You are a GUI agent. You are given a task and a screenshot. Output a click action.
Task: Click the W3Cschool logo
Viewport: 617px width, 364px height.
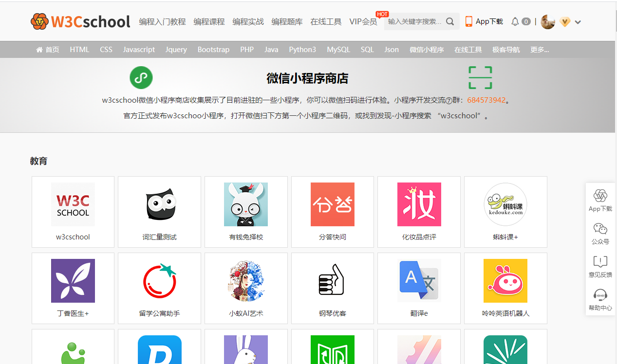click(x=80, y=21)
